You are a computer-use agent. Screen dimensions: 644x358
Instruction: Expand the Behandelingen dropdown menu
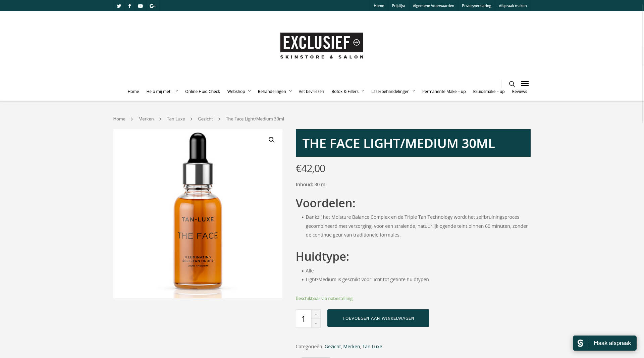pyautogui.click(x=275, y=91)
